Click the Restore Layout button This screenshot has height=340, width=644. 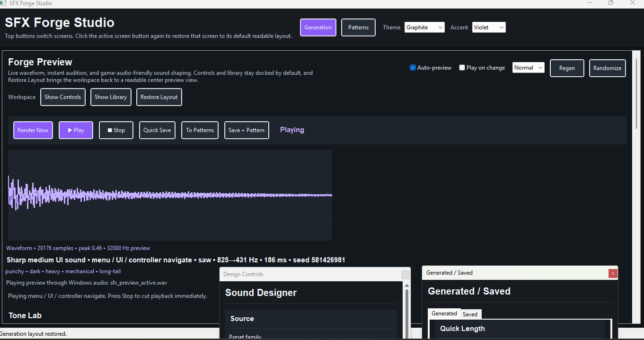coord(159,97)
